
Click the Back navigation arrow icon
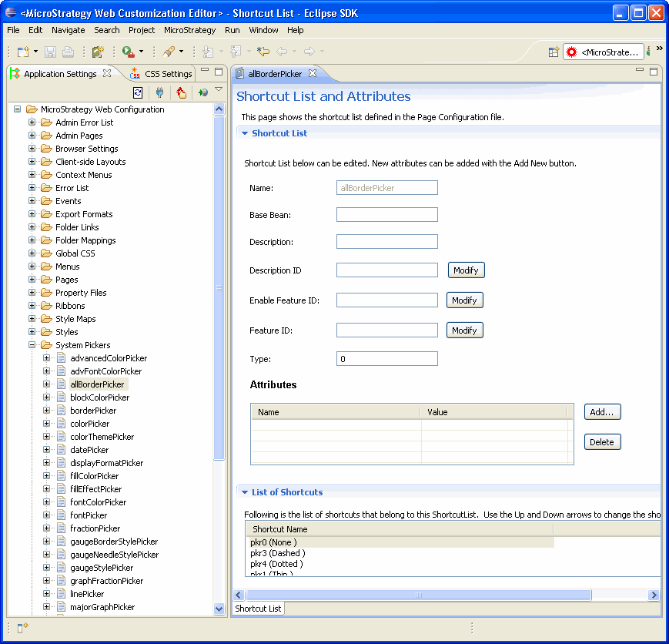click(x=282, y=52)
